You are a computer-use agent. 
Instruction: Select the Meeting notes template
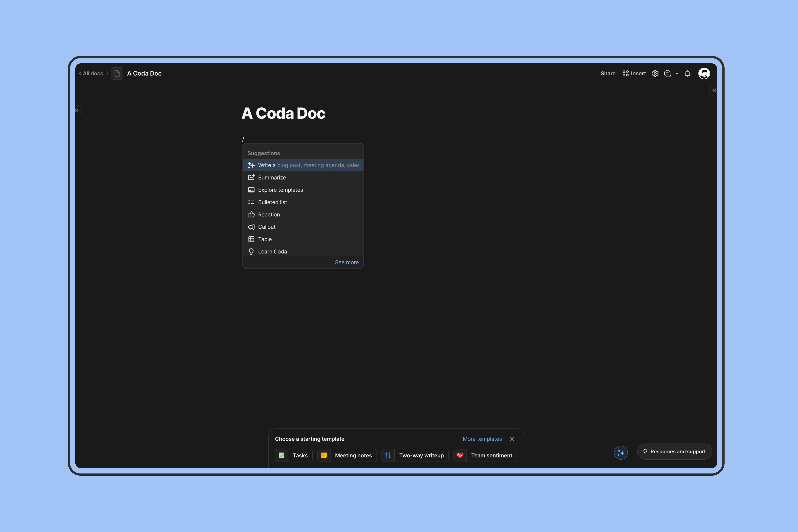(x=347, y=455)
